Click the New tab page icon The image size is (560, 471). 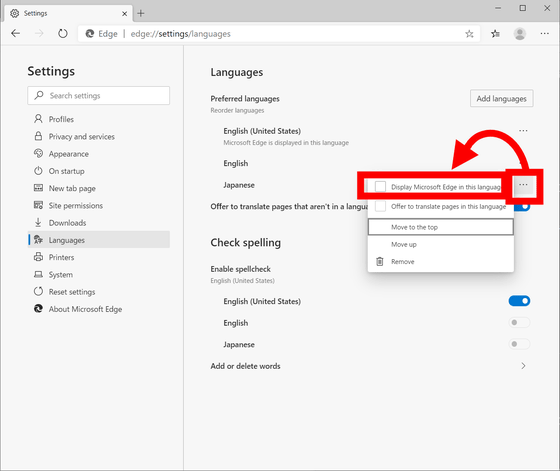click(38, 188)
